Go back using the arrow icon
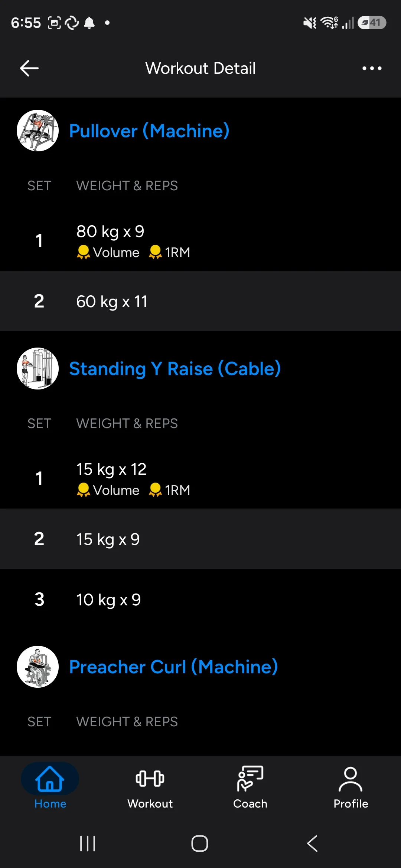Viewport: 401px width, 868px height. pos(29,68)
